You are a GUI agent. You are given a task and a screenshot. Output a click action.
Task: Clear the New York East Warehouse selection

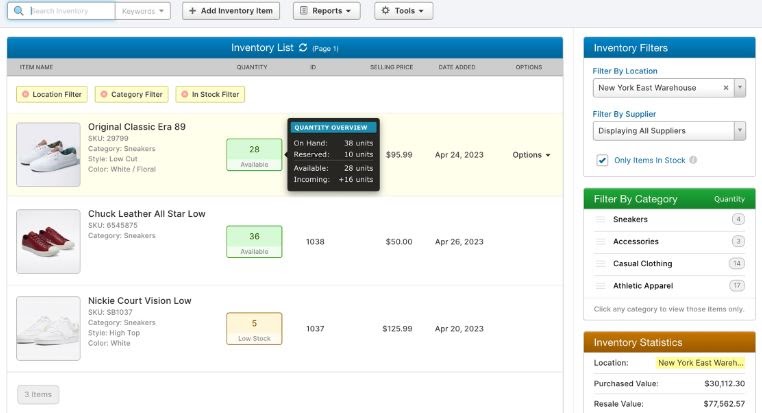pyautogui.click(x=726, y=88)
